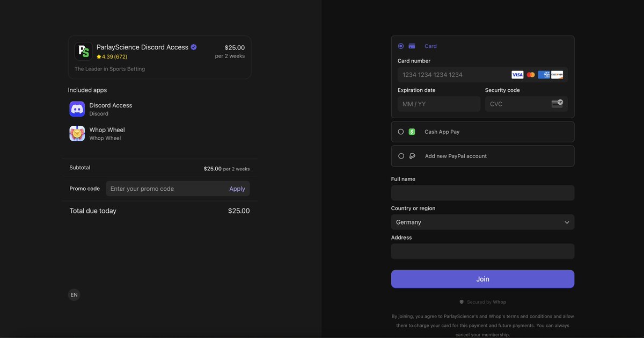Open the Germany country dropdown
Viewport: 644px width, 338px height.
click(482, 222)
